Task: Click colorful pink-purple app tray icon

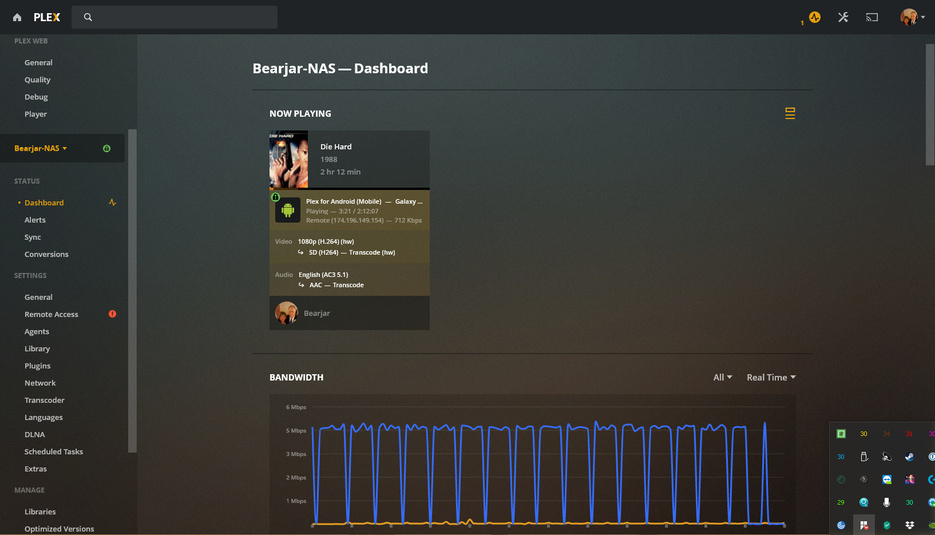Action: (x=909, y=480)
